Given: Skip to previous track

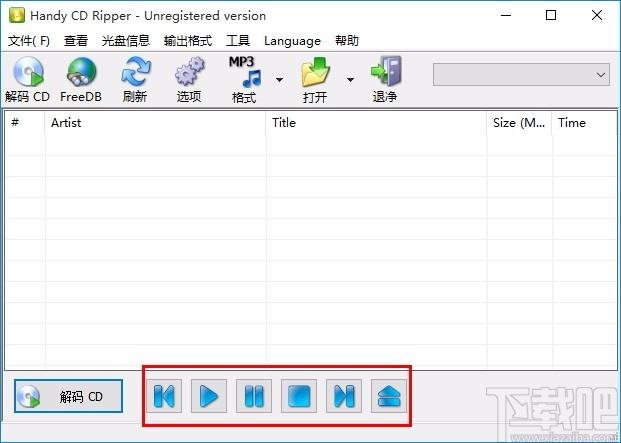Looking at the screenshot, I should [x=164, y=396].
